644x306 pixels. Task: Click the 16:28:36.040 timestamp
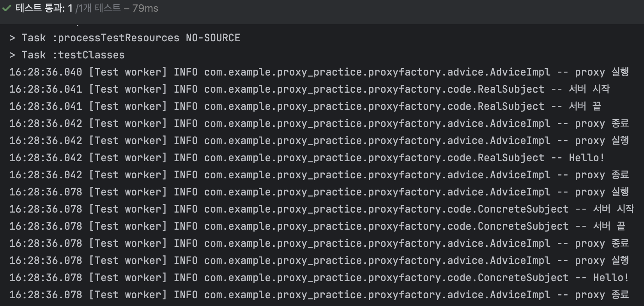tap(45, 72)
